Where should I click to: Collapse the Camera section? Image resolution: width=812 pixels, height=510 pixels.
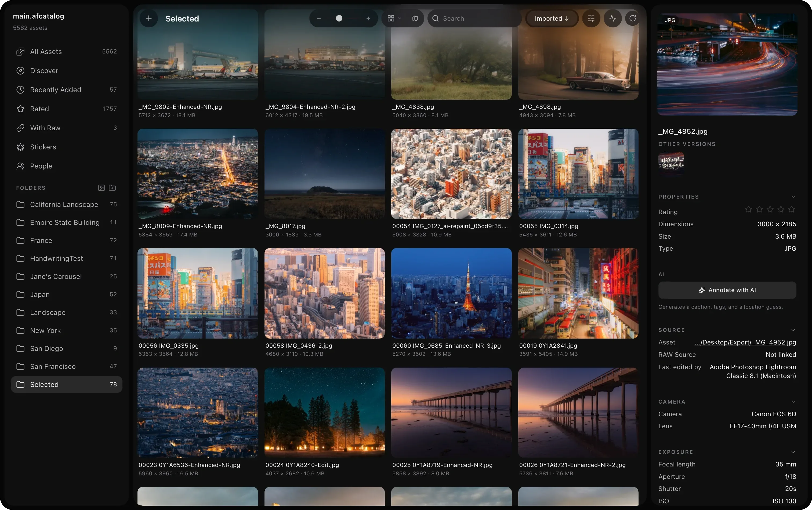[793, 402]
